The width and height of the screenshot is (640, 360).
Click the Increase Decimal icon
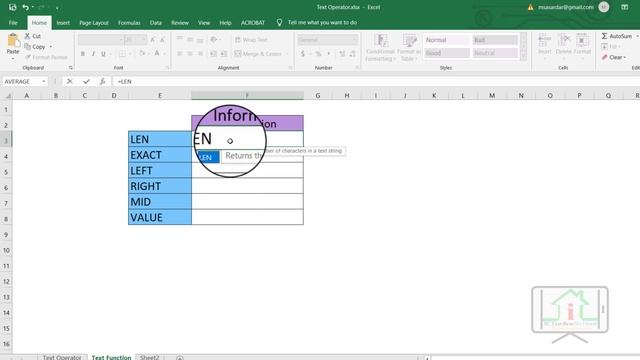[x=342, y=54]
